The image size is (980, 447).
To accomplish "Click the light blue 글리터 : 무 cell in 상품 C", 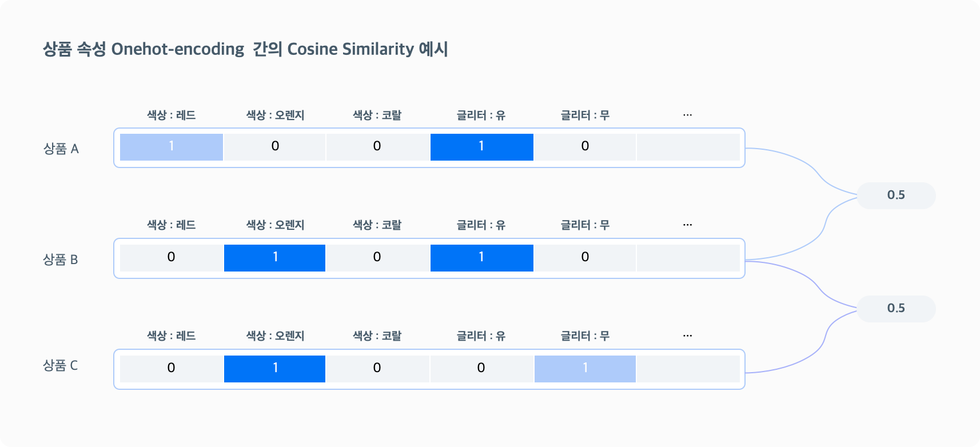I will [x=585, y=369].
